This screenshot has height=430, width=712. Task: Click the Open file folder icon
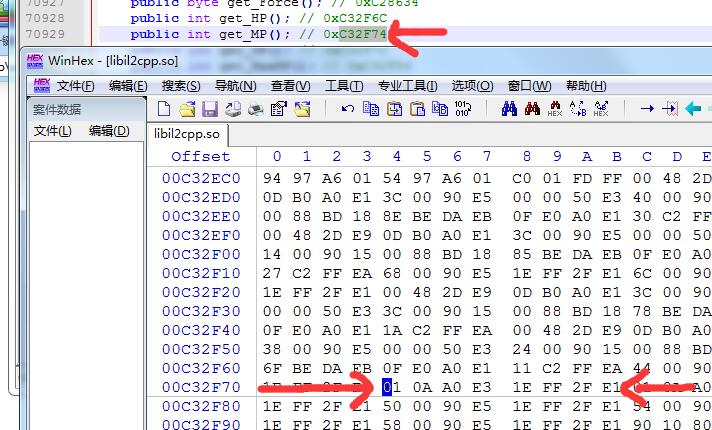[187, 109]
